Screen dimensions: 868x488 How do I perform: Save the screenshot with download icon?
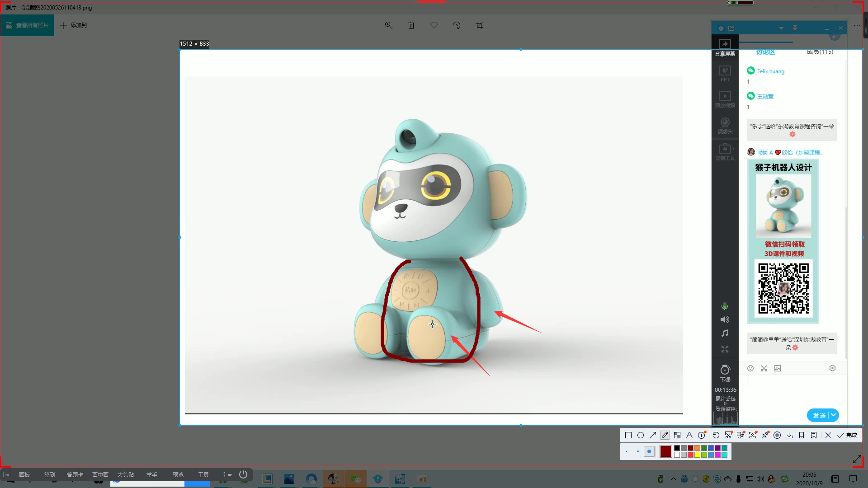pos(789,435)
